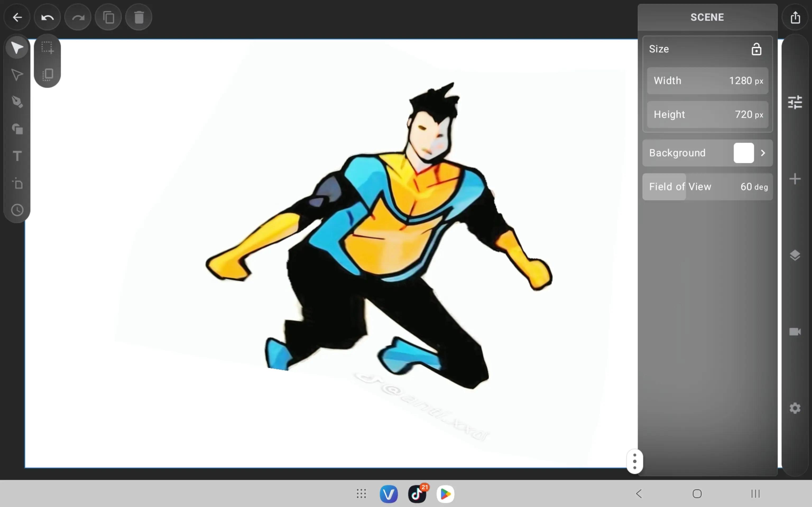
Task: Open the share export button
Action: coord(795,17)
